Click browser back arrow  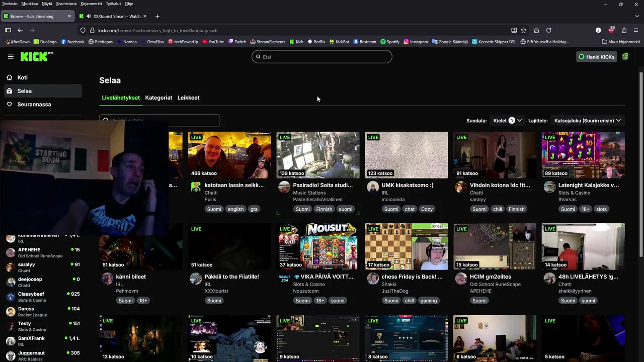20,30
